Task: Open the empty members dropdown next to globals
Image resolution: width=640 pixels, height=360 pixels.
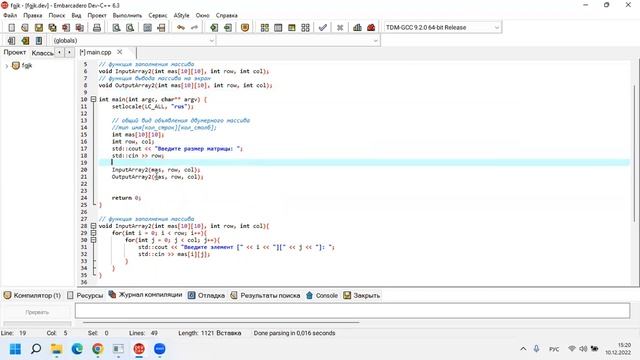Action: pos(298,40)
